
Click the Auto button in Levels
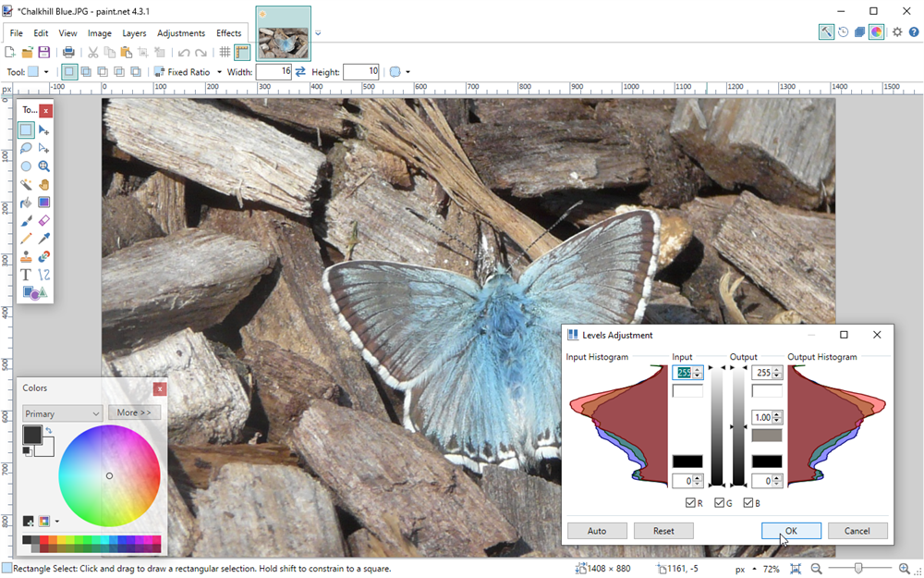[x=597, y=531]
